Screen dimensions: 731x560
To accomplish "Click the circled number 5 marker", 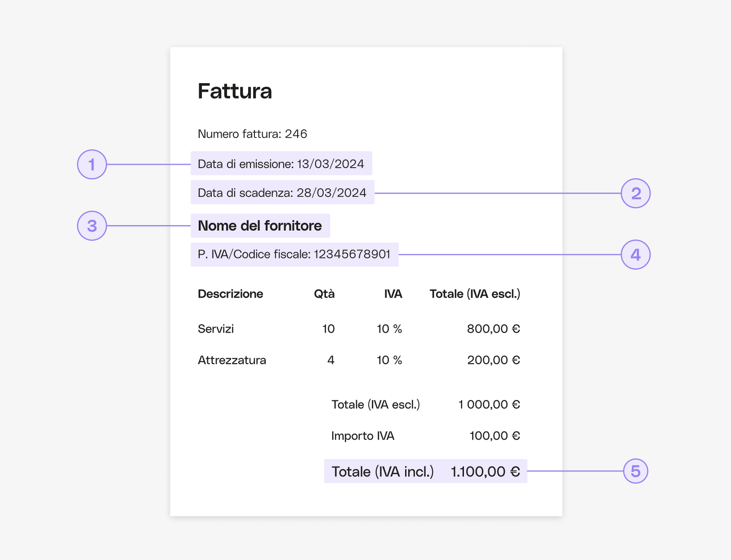I will tap(636, 471).
